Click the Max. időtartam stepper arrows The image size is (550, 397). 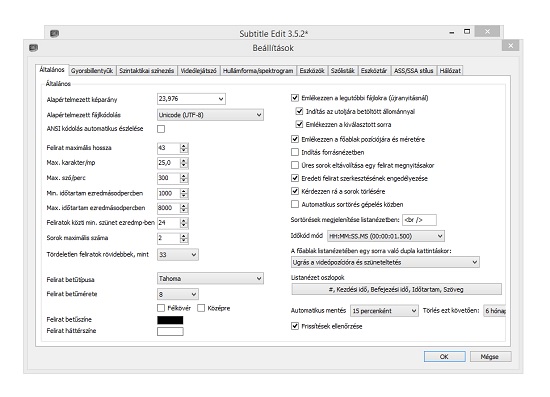(x=184, y=208)
